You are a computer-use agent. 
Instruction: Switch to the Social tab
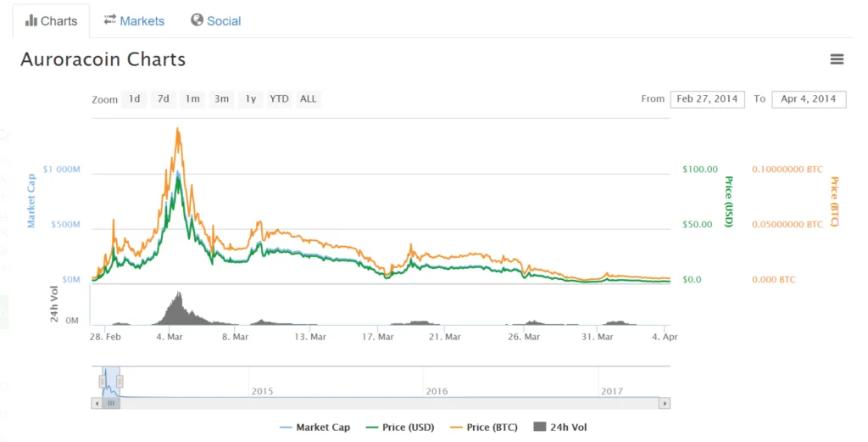pos(216,21)
